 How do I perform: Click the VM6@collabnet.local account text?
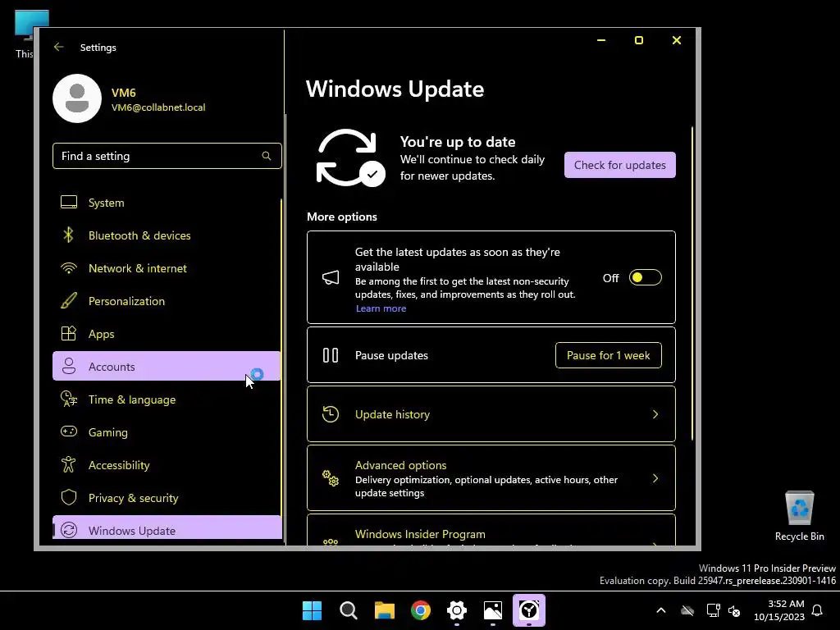158,107
